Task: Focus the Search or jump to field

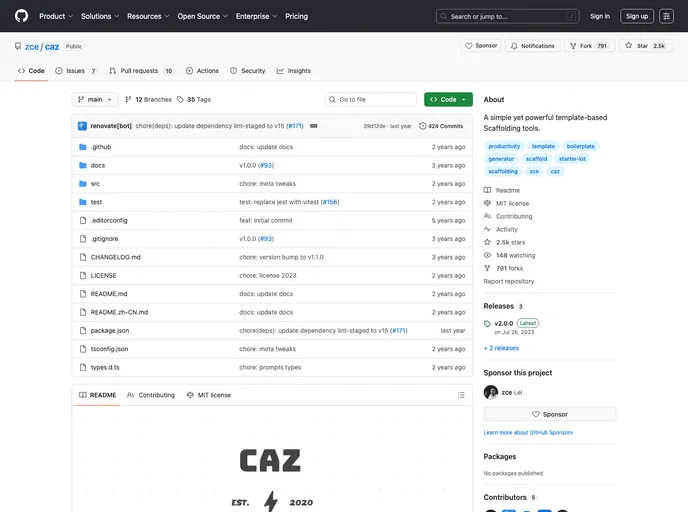Action: (x=508, y=16)
